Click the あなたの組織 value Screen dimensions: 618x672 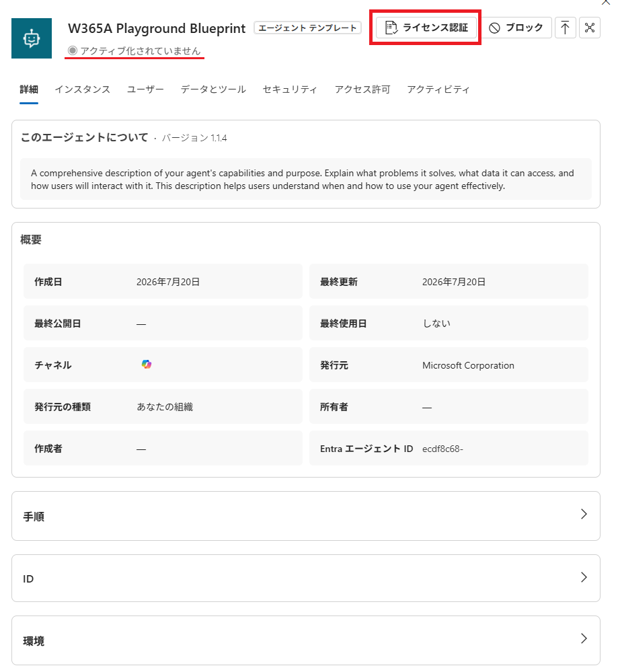pos(165,407)
